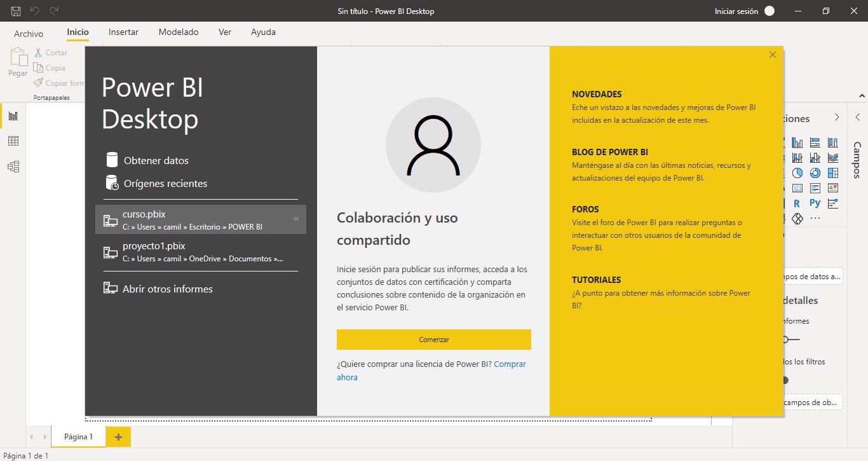Click the previous page arrow in page tabs
Image resolution: width=868 pixels, height=461 pixels.
(x=32, y=437)
